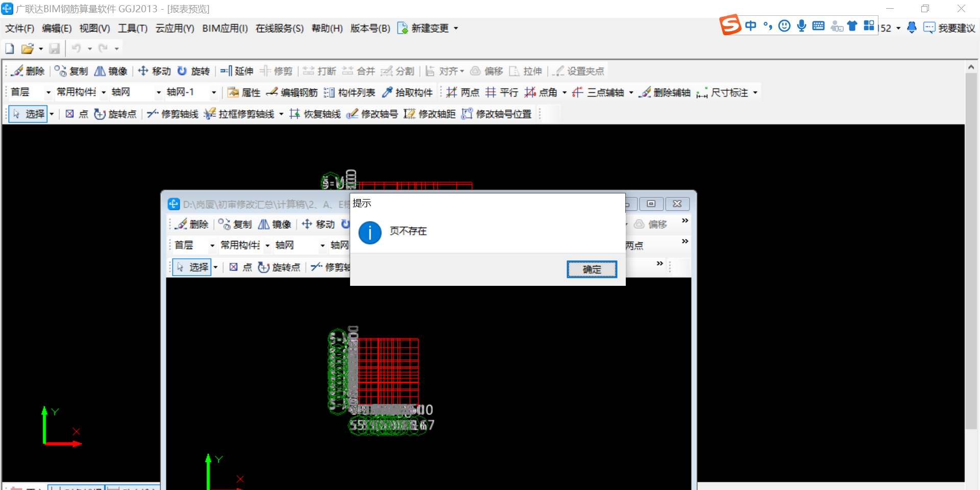Expand 尺寸标注 dropdown arrow
Screen dimensions: 980x490
[x=755, y=92]
